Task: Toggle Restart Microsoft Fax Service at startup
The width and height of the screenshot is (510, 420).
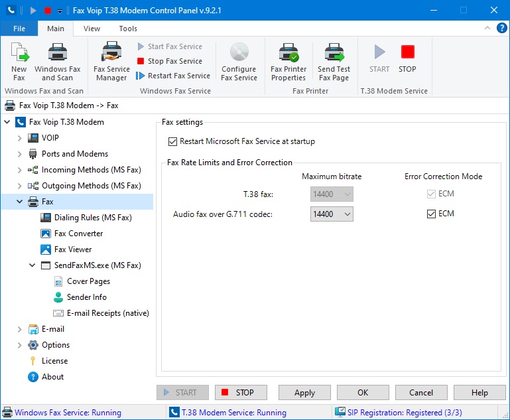Action: point(172,141)
